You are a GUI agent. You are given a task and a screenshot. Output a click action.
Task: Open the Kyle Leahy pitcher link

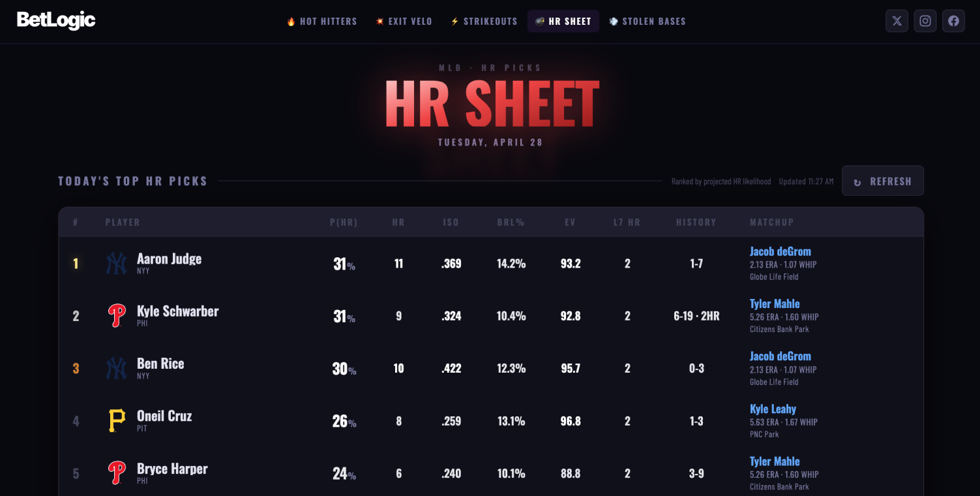(773, 409)
